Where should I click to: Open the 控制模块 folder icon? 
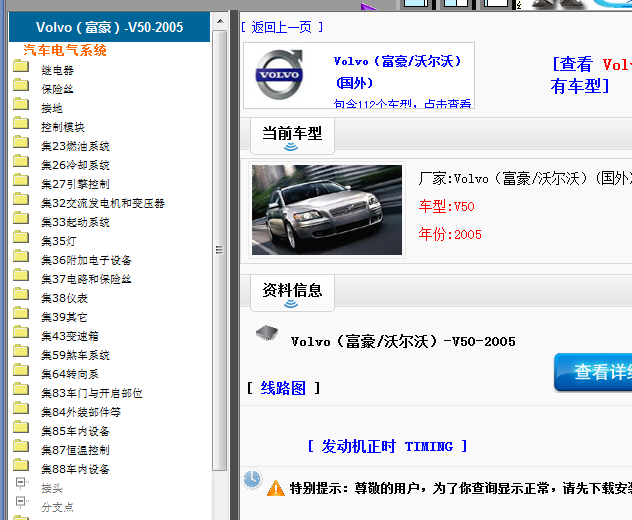pos(21,123)
